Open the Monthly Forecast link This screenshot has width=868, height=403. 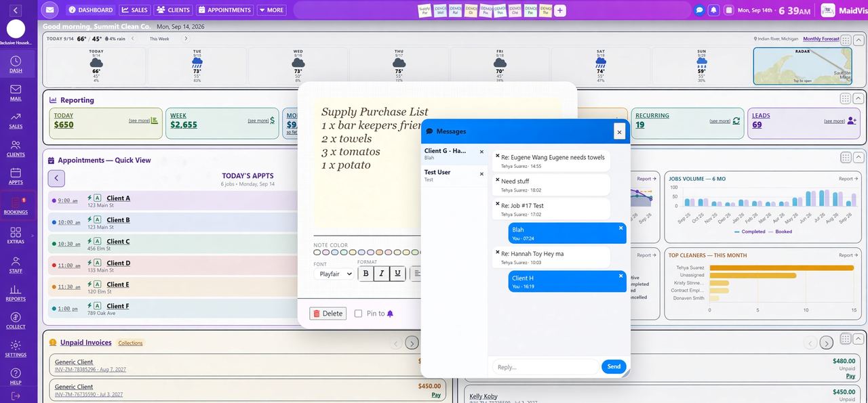coord(821,39)
